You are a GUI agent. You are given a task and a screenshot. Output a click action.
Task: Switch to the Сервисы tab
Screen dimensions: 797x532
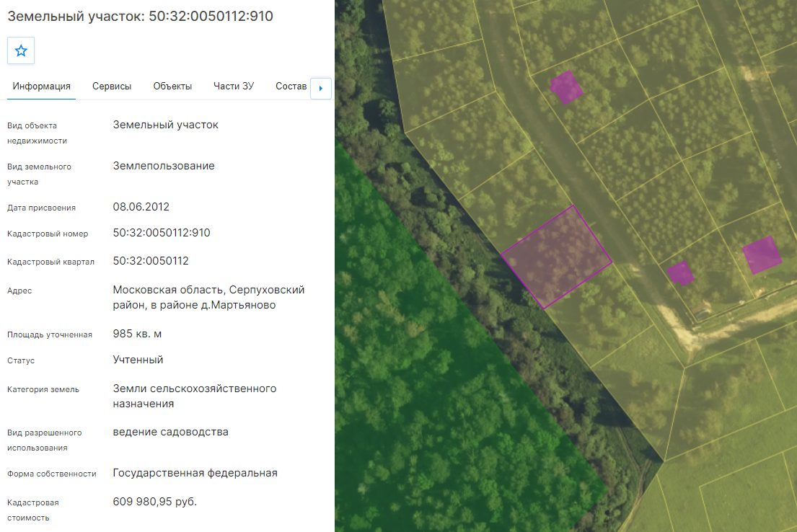(112, 86)
